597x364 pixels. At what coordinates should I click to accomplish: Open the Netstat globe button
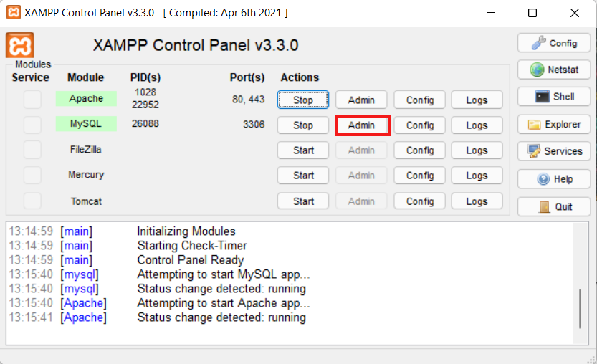[x=554, y=70]
